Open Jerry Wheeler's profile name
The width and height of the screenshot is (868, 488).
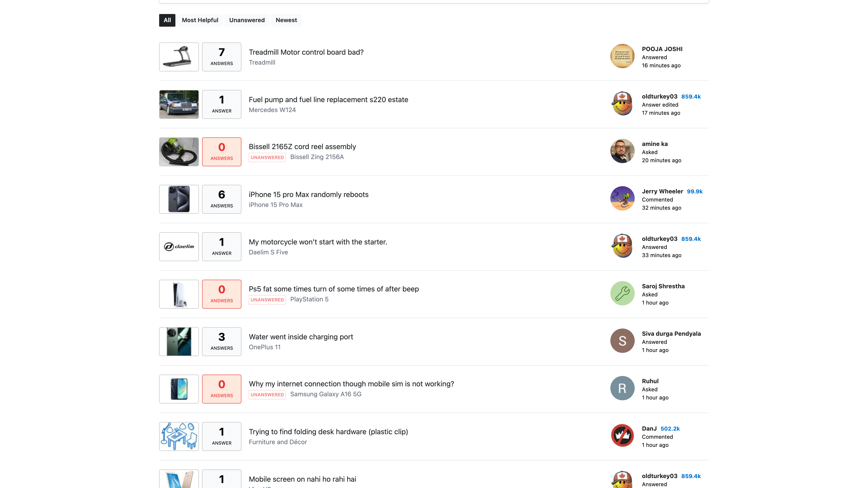pos(662,192)
